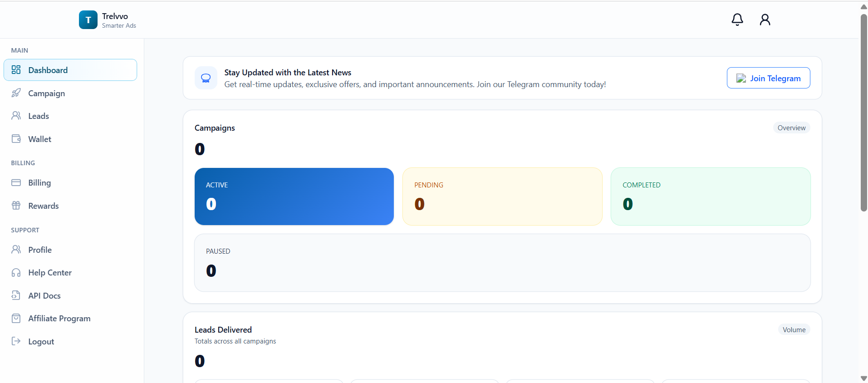The image size is (868, 383).
Task: Click the Telegram chat bubble in banner
Action: click(x=206, y=78)
